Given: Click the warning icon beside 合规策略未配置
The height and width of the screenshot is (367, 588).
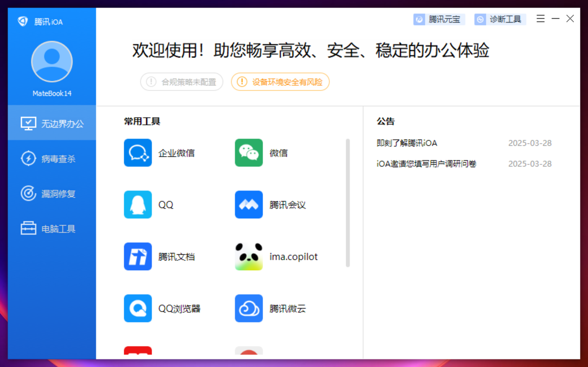Looking at the screenshot, I should pyautogui.click(x=151, y=82).
